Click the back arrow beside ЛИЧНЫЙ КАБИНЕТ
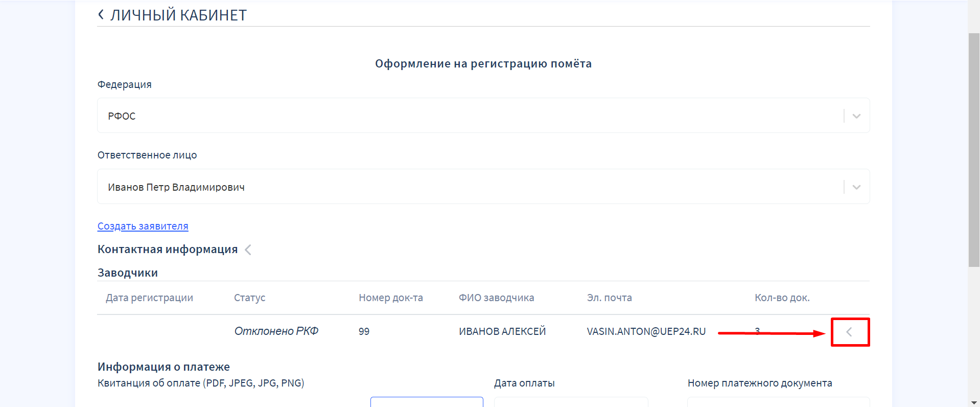This screenshot has width=980, height=407. [101, 15]
